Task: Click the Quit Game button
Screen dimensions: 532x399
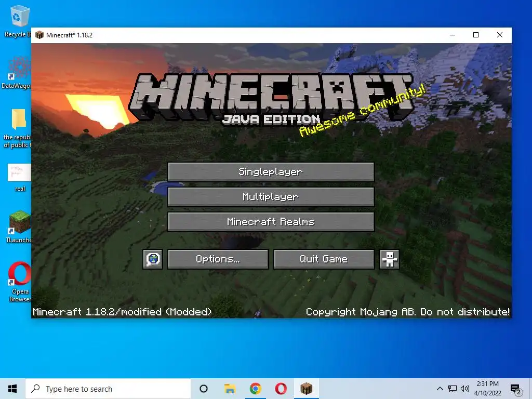Action: 324,260
